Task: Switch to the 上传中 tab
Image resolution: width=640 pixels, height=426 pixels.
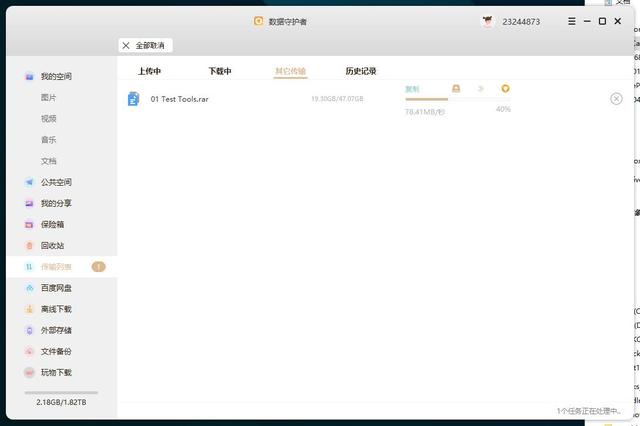Action: pyautogui.click(x=149, y=71)
